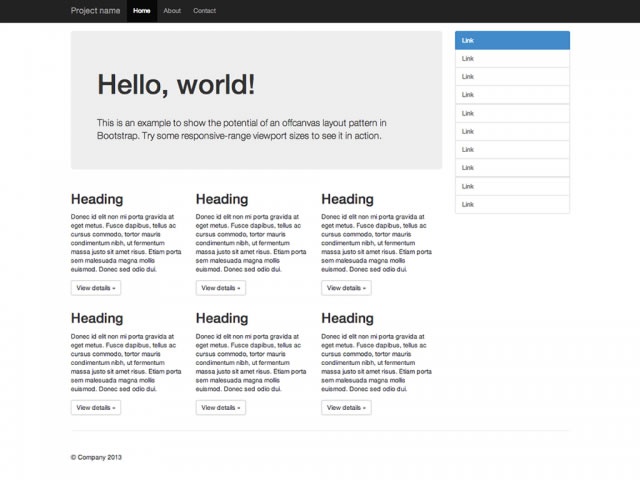Click View details under bottom-right Heading
The image size is (640, 480).
pos(346,407)
